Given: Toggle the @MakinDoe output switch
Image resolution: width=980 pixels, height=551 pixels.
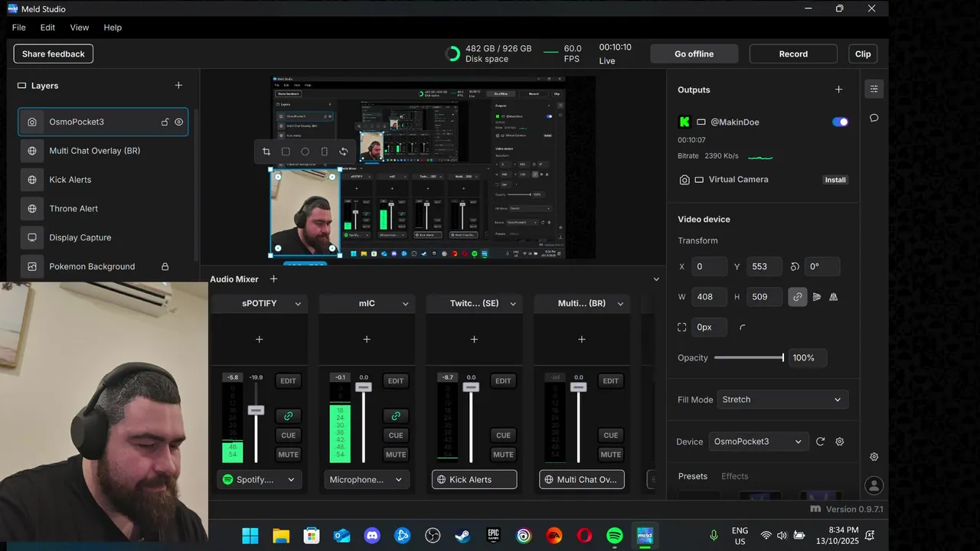Looking at the screenshot, I should pyautogui.click(x=840, y=122).
